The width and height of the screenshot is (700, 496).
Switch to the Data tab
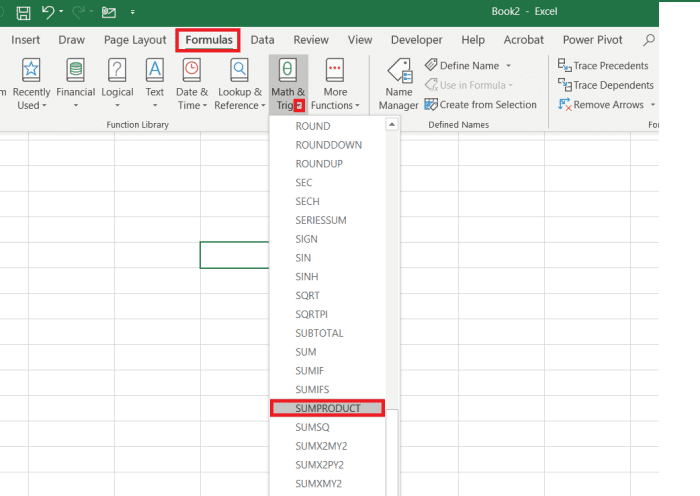pos(262,40)
